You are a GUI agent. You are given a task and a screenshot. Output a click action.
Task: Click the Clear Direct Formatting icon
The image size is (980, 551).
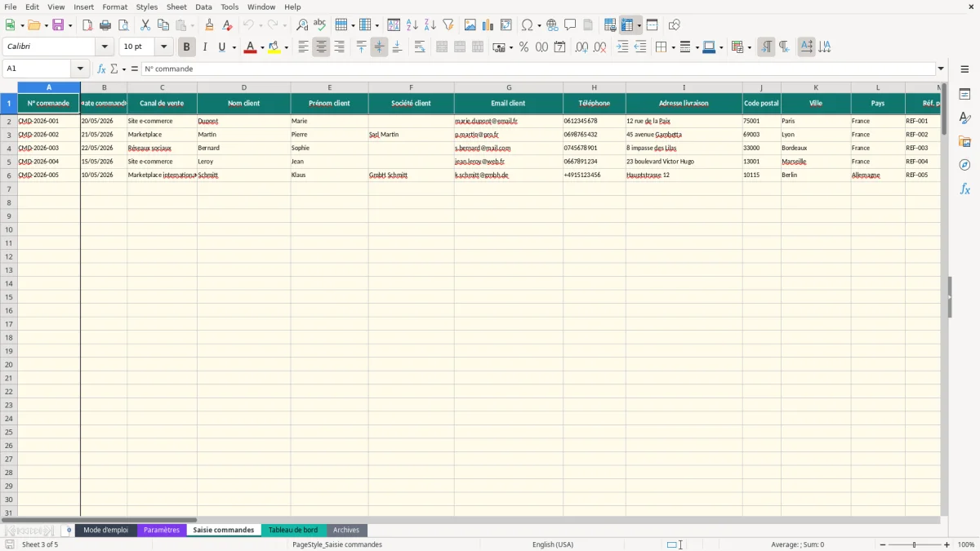228,25
